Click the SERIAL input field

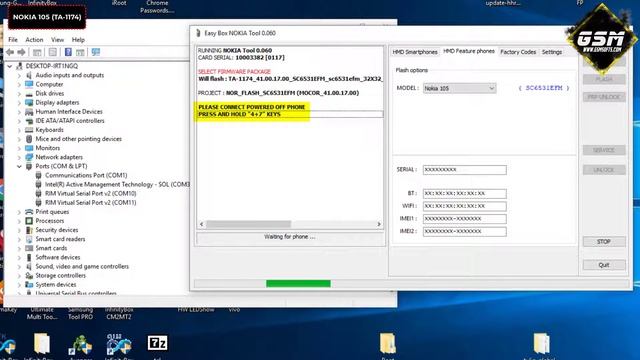coord(464,170)
